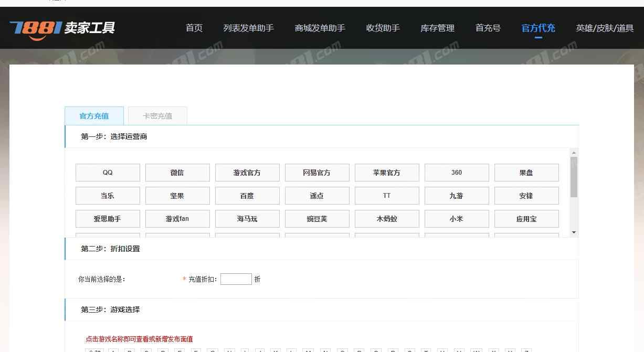Screen dimensions: 644x352
Task: Select the 网易官方 operator
Action: pyautogui.click(x=317, y=173)
